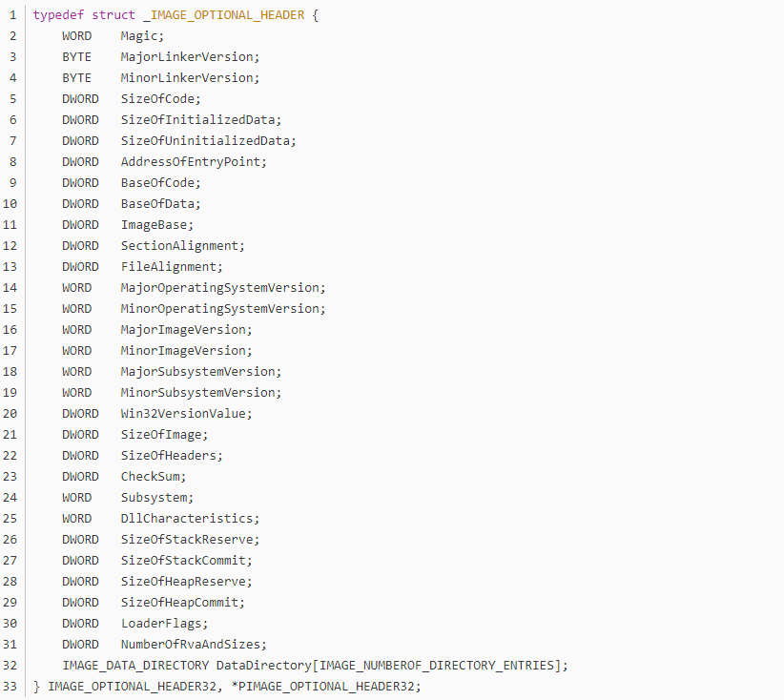784x700 pixels.
Task: Click the struct keyword on line 1
Action: click(x=113, y=15)
